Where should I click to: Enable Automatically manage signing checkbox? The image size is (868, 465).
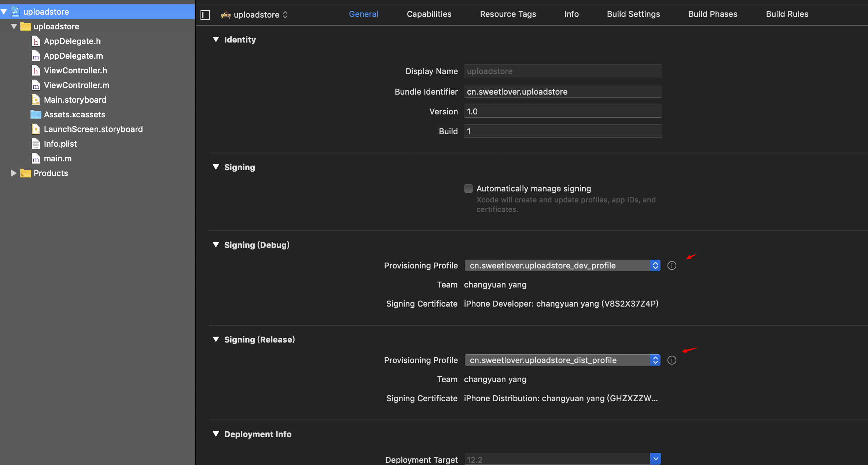pos(468,188)
